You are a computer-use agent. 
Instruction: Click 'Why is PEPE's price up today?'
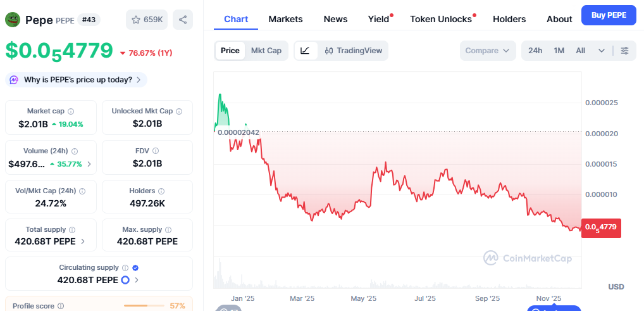click(x=77, y=80)
